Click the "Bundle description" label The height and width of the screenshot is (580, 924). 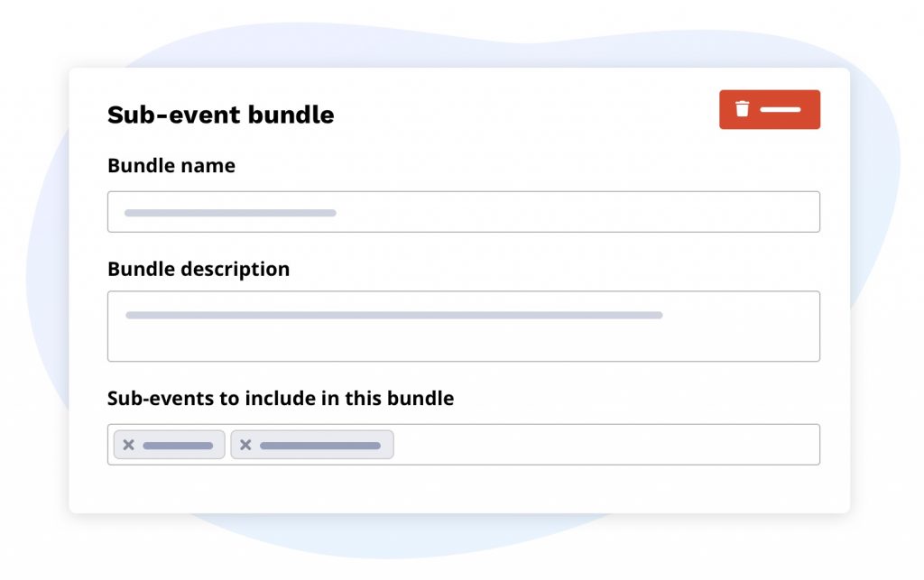[199, 269]
